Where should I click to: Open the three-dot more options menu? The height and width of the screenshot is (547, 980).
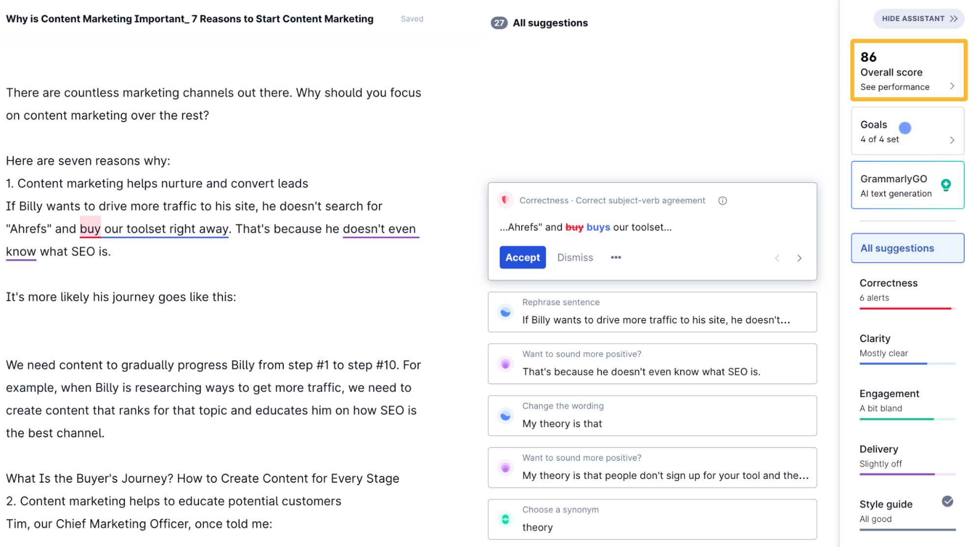point(615,257)
